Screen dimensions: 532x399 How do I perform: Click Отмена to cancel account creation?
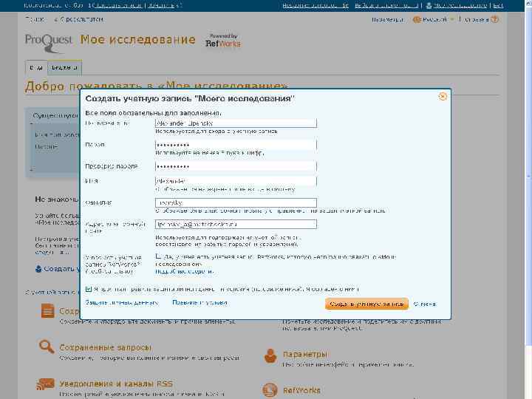(x=425, y=304)
